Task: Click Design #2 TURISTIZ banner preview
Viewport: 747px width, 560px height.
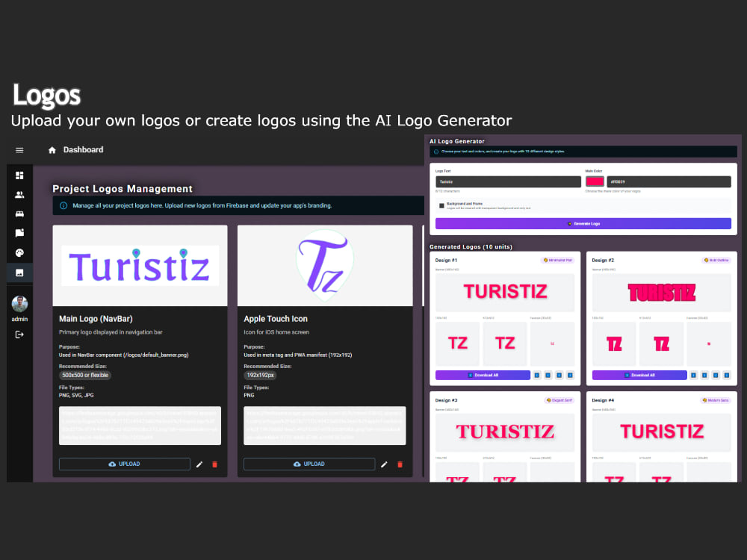Action: (x=661, y=291)
